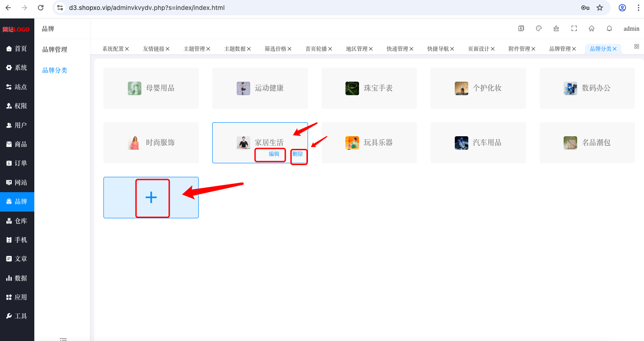644x341 pixels.
Task: Open the home icon in top header
Action: 592,28
